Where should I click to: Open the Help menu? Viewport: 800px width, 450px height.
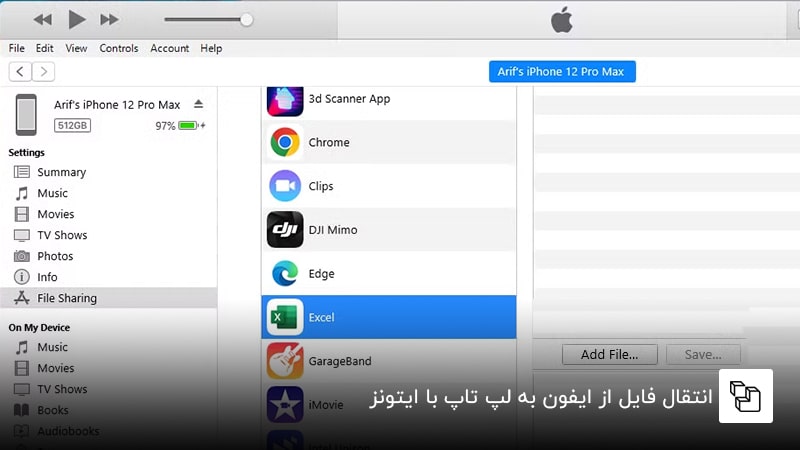[x=211, y=48]
